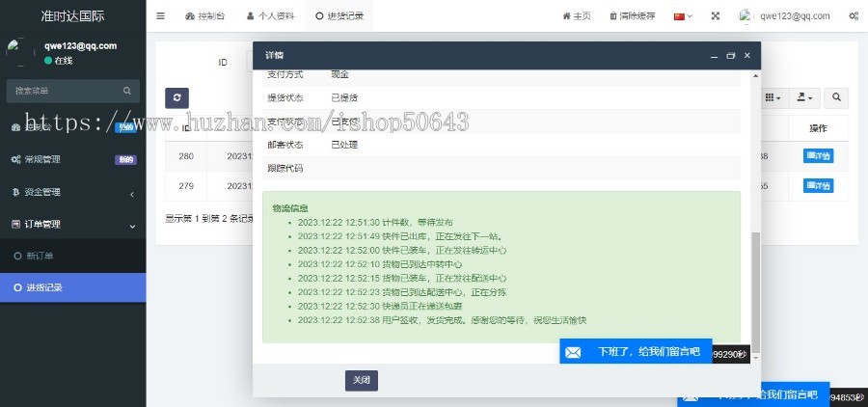The height and width of the screenshot is (407, 868).
Task: Expand 资金管理 sidebar menu
Action: click(x=73, y=192)
